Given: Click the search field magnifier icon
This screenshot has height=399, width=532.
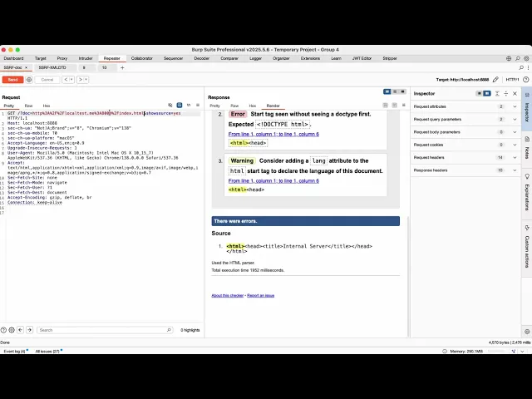Looking at the screenshot, I should 169,330.
